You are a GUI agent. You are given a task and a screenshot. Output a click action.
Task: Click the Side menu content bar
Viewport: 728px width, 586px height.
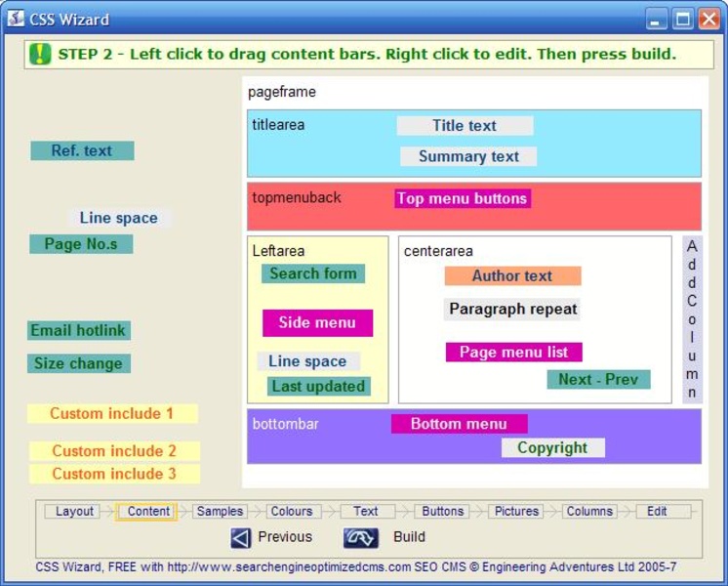click(x=317, y=323)
